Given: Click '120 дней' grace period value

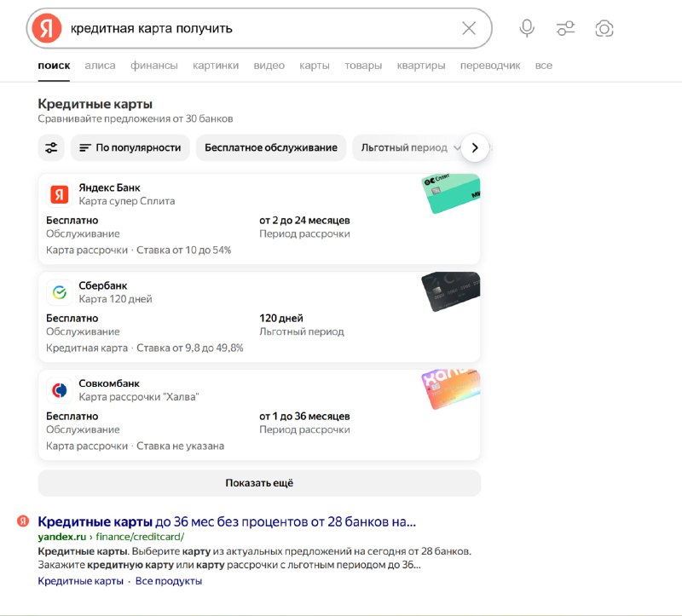Looking at the screenshot, I should pos(281,318).
